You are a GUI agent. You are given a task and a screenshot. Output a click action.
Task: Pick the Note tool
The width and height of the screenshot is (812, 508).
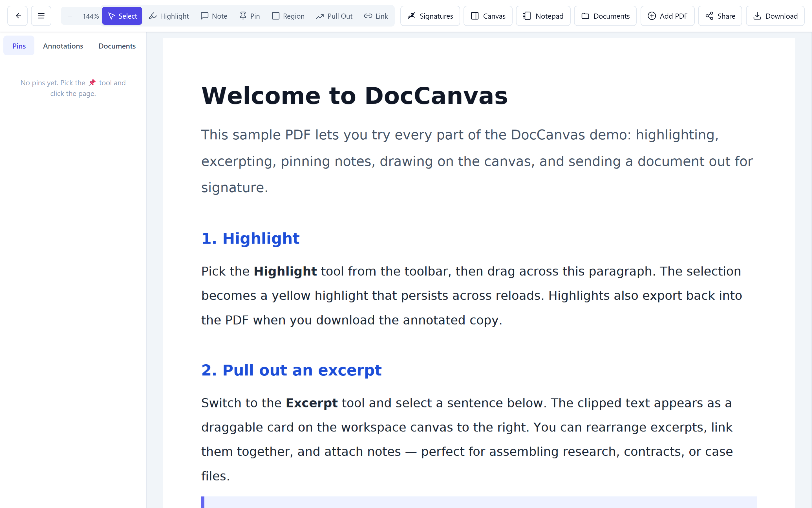[x=214, y=16]
